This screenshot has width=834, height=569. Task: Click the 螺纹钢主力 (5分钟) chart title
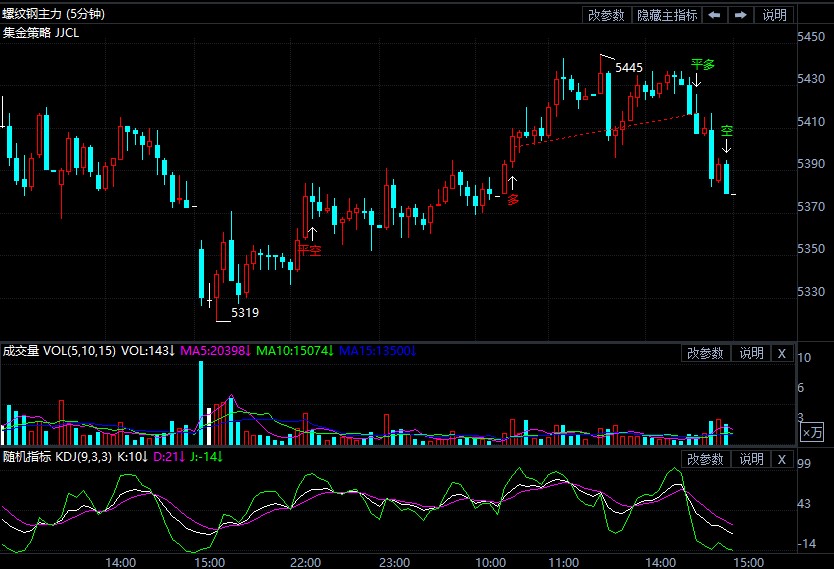pyautogui.click(x=53, y=14)
